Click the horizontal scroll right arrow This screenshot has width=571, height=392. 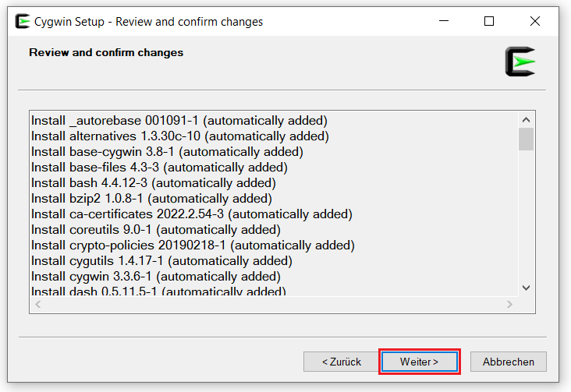coord(510,305)
